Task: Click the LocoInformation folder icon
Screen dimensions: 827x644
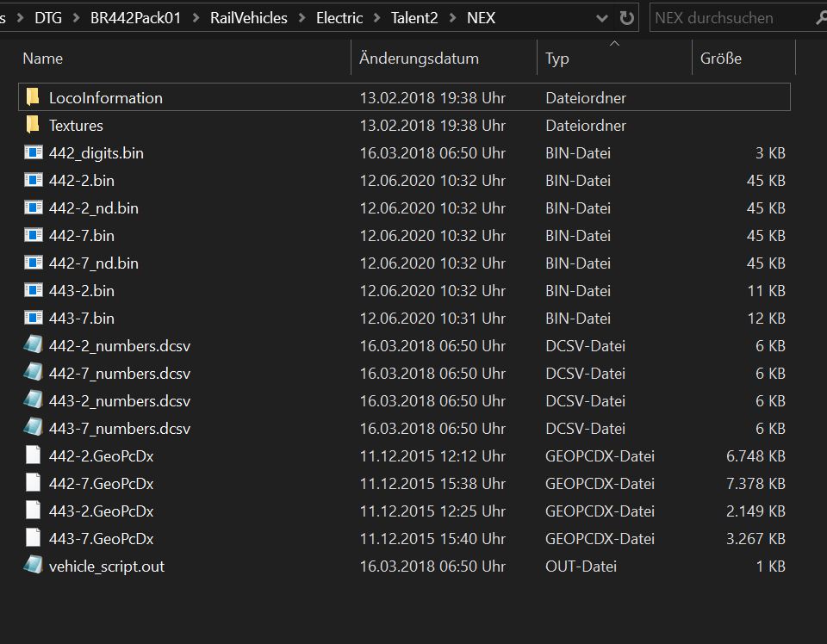Action: click(x=33, y=97)
